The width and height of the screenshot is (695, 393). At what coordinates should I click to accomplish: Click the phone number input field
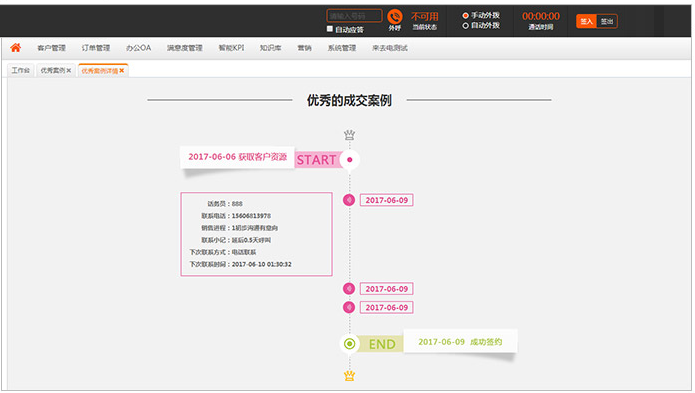[354, 16]
